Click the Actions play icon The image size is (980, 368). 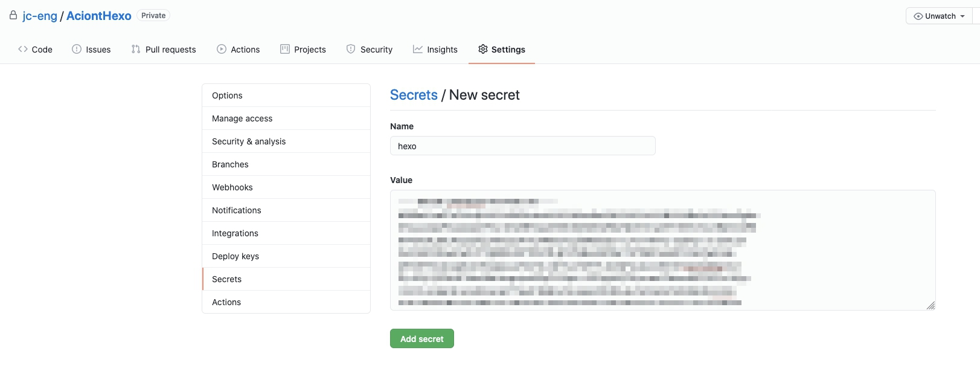(x=222, y=49)
